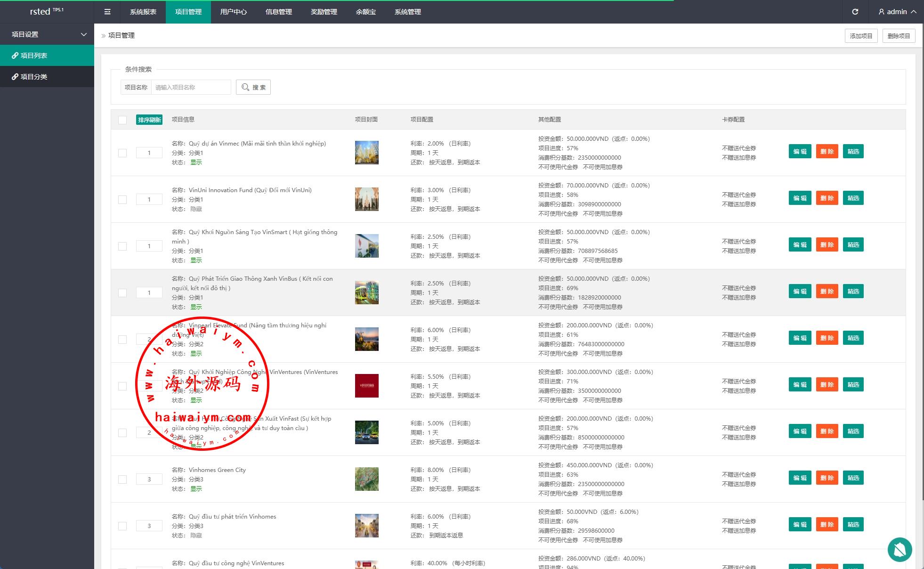Open the link icon for 项目列表
The height and width of the screenshot is (569, 924).
(15, 56)
